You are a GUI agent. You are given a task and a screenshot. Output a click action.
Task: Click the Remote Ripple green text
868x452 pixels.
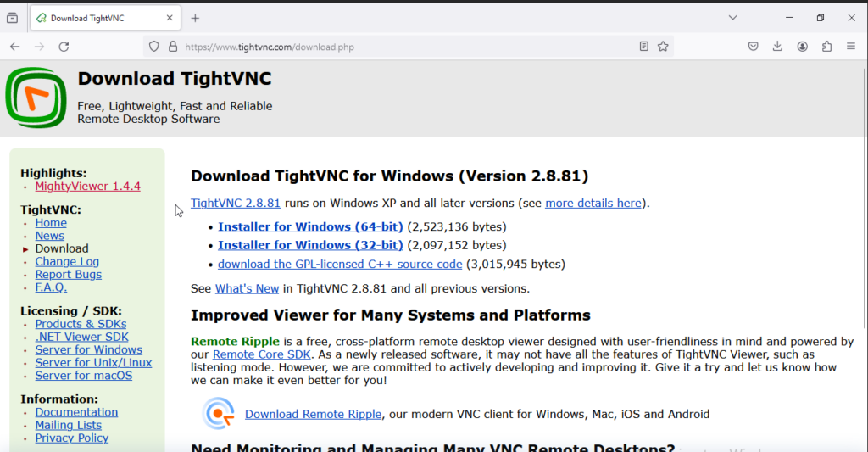(x=236, y=341)
